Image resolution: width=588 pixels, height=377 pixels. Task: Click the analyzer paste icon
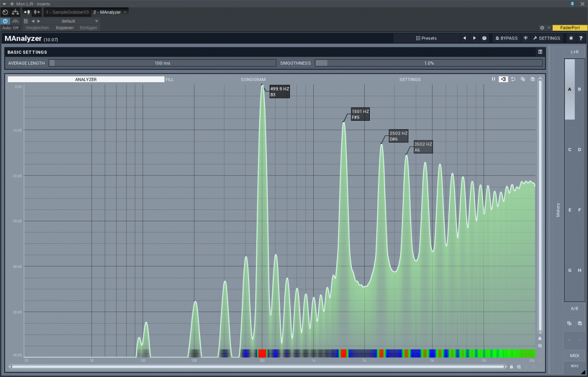532,79
